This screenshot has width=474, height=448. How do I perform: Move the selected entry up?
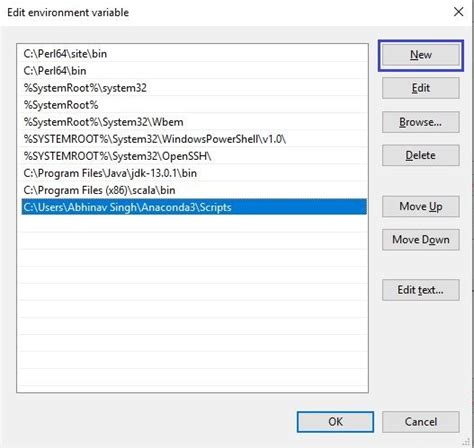tap(421, 207)
